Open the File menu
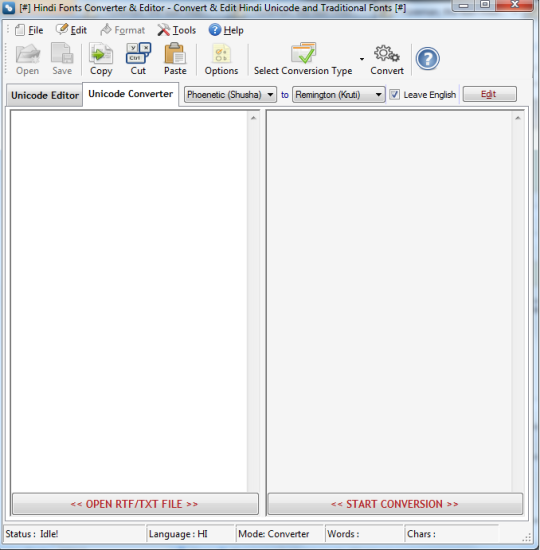This screenshot has height=550, width=540. [29, 30]
